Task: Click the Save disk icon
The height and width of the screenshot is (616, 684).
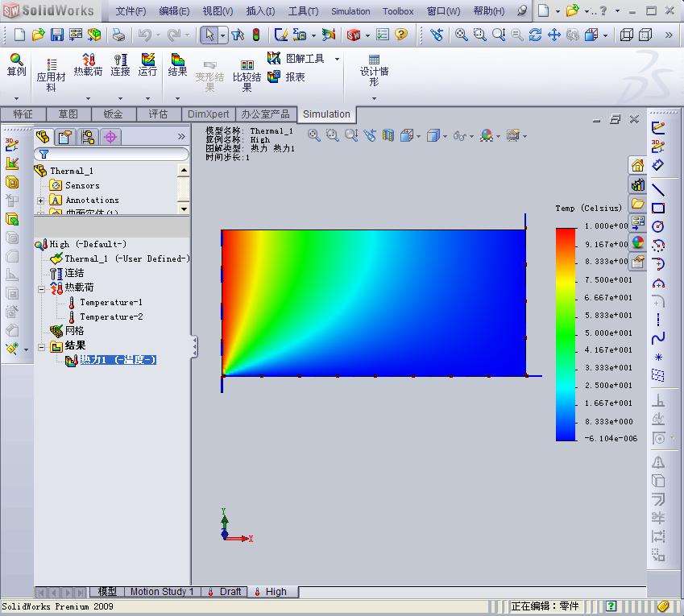Action: 57,35
